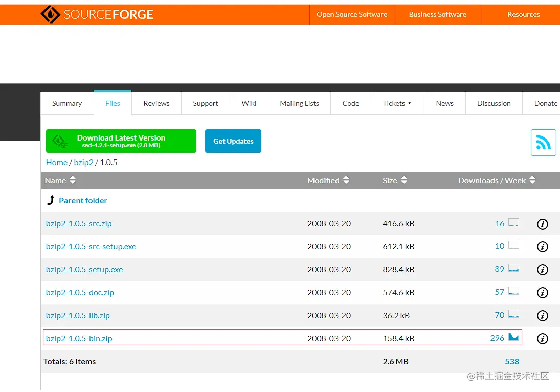The height and width of the screenshot is (392, 560).
Task: Download the bzip2-1.0.5-bin.zip file
Action: 79,338
